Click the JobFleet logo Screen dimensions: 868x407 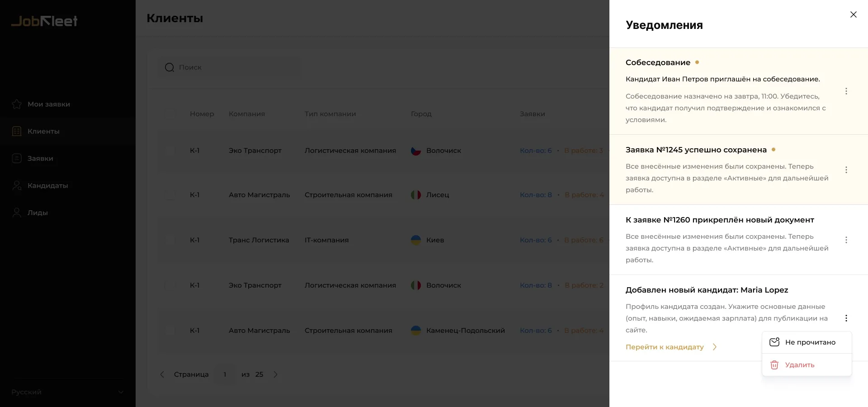point(44,21)
